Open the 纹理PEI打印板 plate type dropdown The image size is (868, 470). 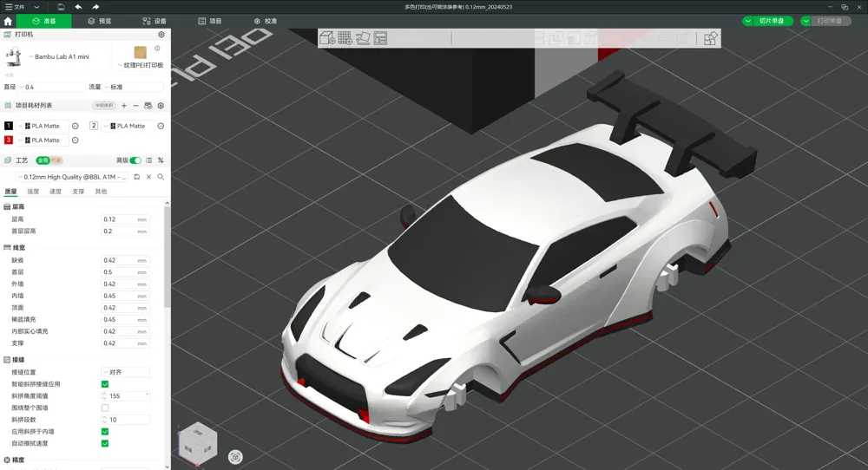click(141, 65)
